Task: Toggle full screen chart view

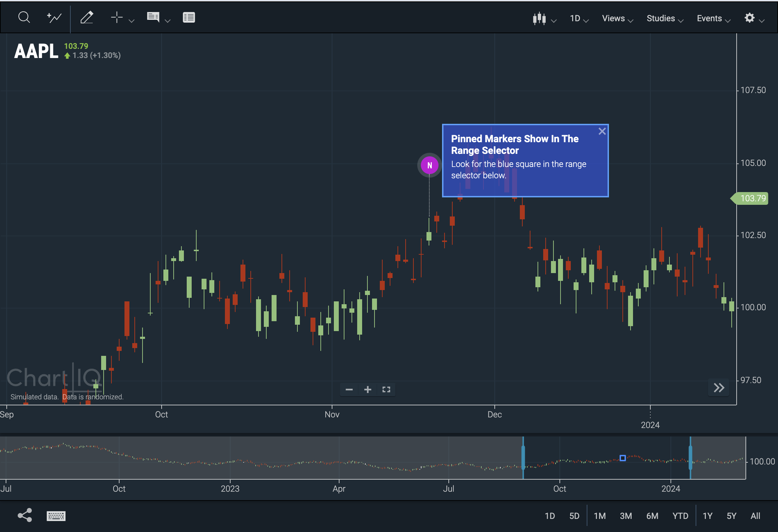Action: [386, 389]
